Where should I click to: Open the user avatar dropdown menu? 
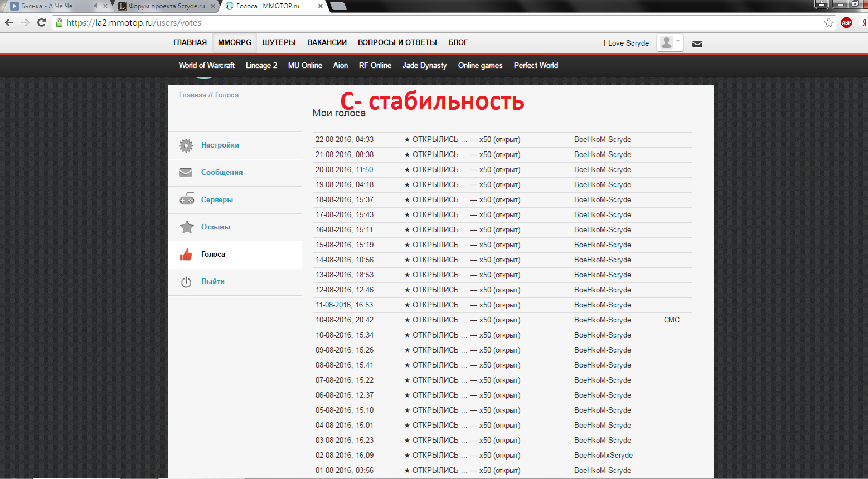670,43
